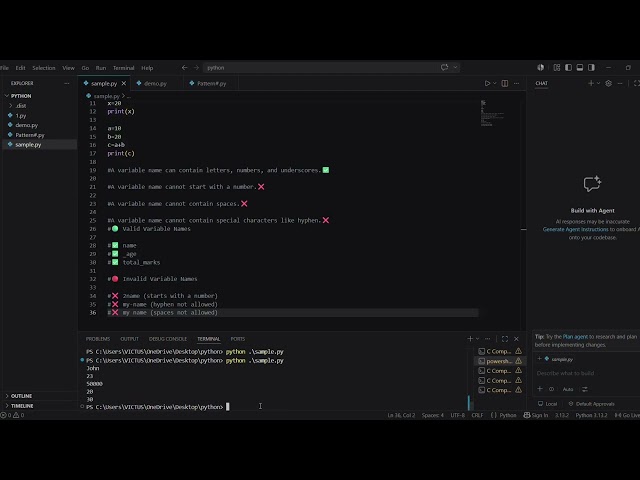Switch to the demo.py editor tab
This screenshot has width=640, height=480.
(155, 83)
